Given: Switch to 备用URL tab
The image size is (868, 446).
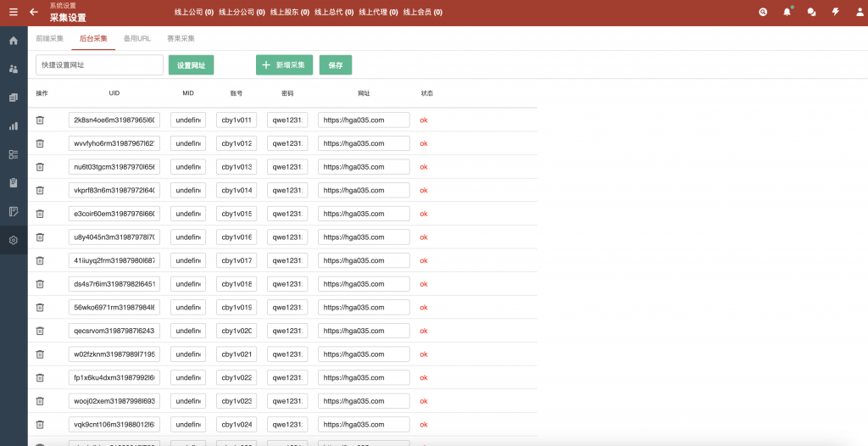Looking at the screenshot, I should (x=136, y=39).
